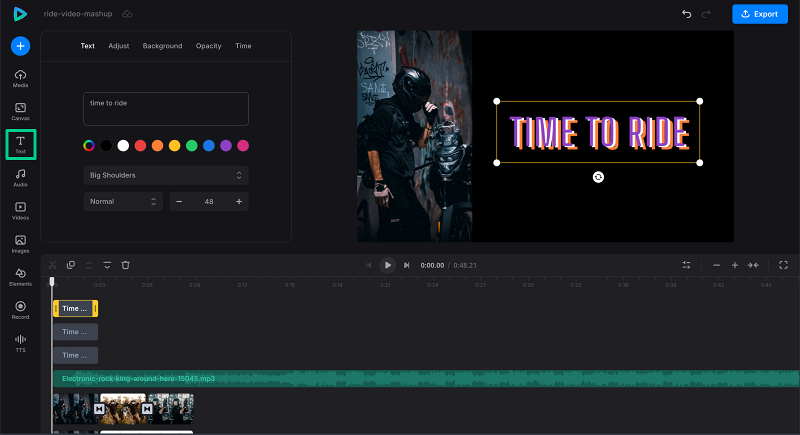Click the font size value 48

(209, 201)
